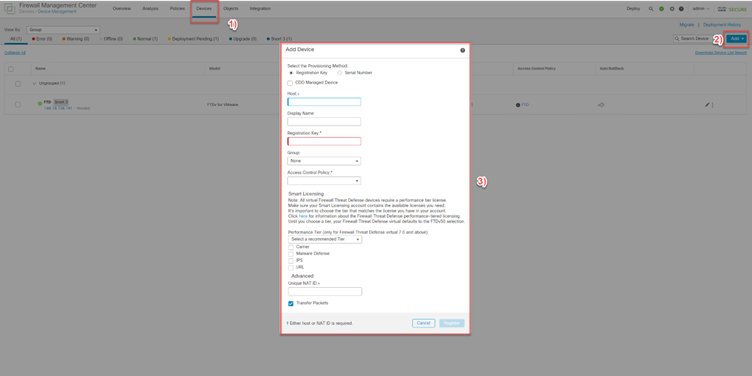Enable the Carrier license checkbox
The height and width of the screenshot is (376, 752).
pyautogui.click(x=291, y=247)
